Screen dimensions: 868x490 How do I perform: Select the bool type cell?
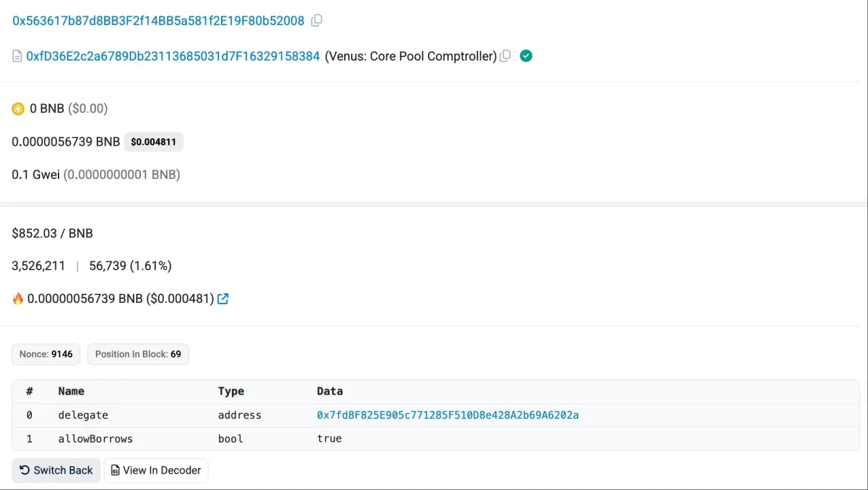(231, 439)
